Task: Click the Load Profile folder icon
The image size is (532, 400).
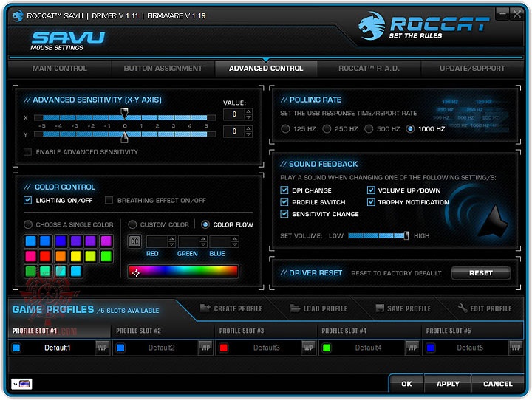Action: [295, 308]
